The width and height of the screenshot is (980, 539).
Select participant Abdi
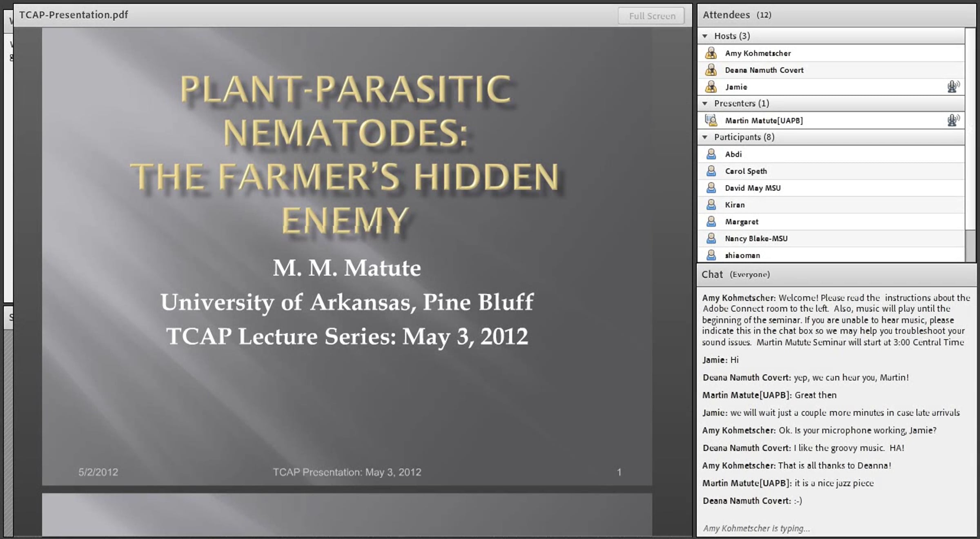coord(733,154)
